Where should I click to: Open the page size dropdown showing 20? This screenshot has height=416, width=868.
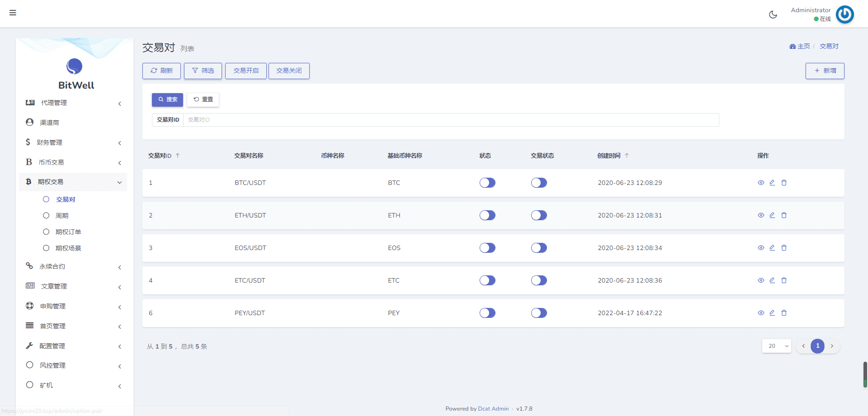pos(776,346)
